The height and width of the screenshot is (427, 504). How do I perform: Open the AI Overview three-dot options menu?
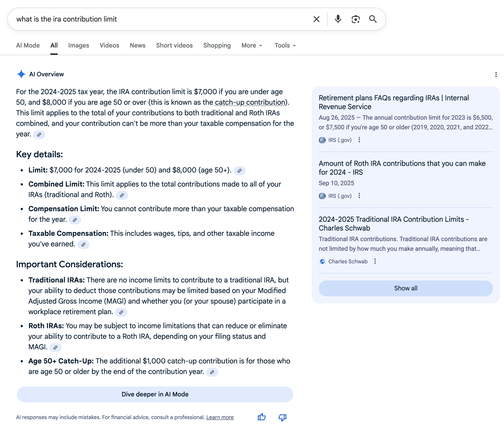coord(496,75)
